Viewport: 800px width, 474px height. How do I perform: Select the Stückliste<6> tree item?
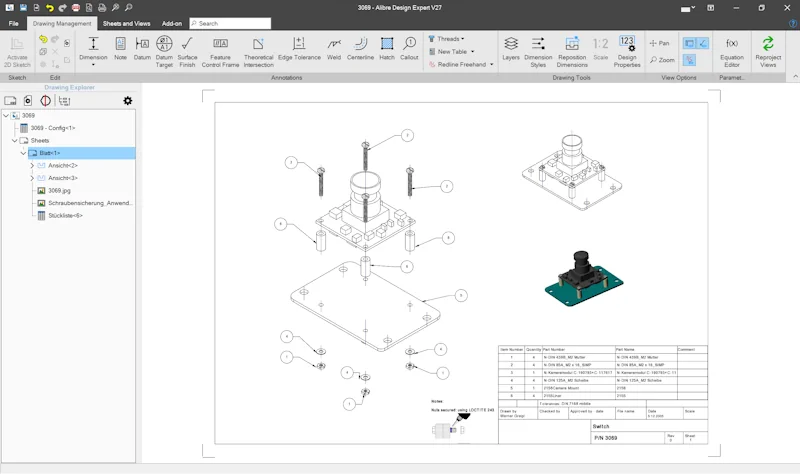coord(65,215)
